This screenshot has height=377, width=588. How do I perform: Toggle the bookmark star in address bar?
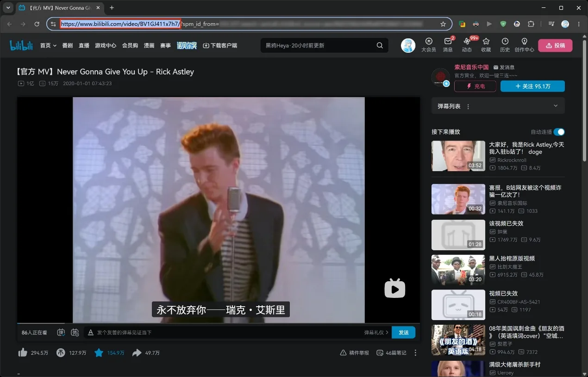[443, 24]
